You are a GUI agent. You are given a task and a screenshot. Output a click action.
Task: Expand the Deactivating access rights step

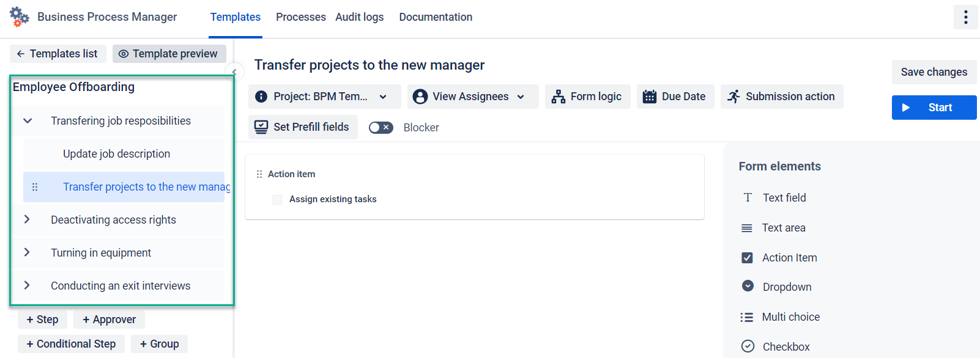point(27,219)
